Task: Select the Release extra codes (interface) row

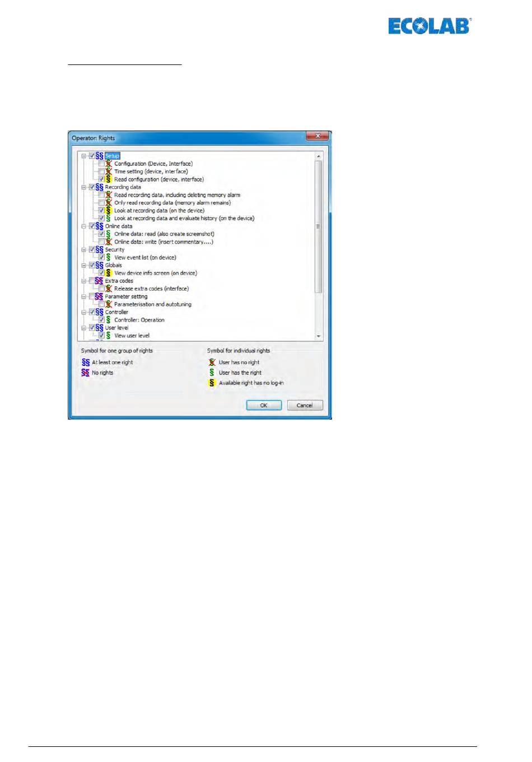Action: 152,289
